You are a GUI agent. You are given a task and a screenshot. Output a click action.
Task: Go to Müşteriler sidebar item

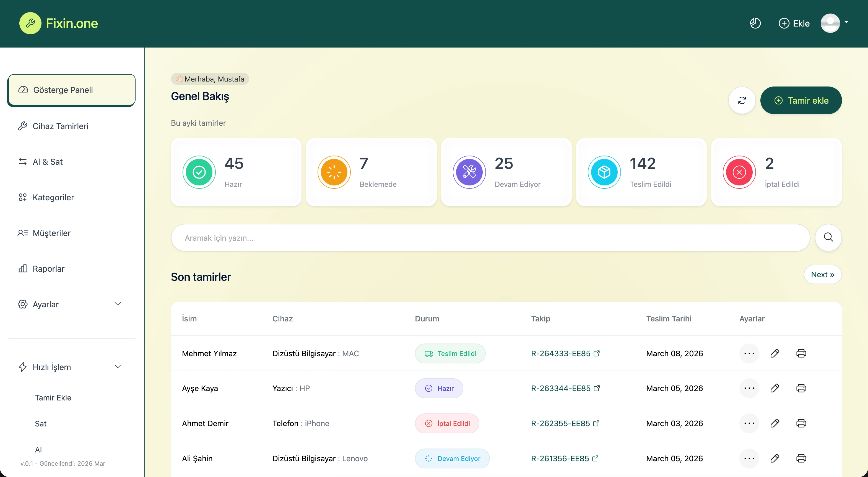pyautogui.click(x=51, y=233)
